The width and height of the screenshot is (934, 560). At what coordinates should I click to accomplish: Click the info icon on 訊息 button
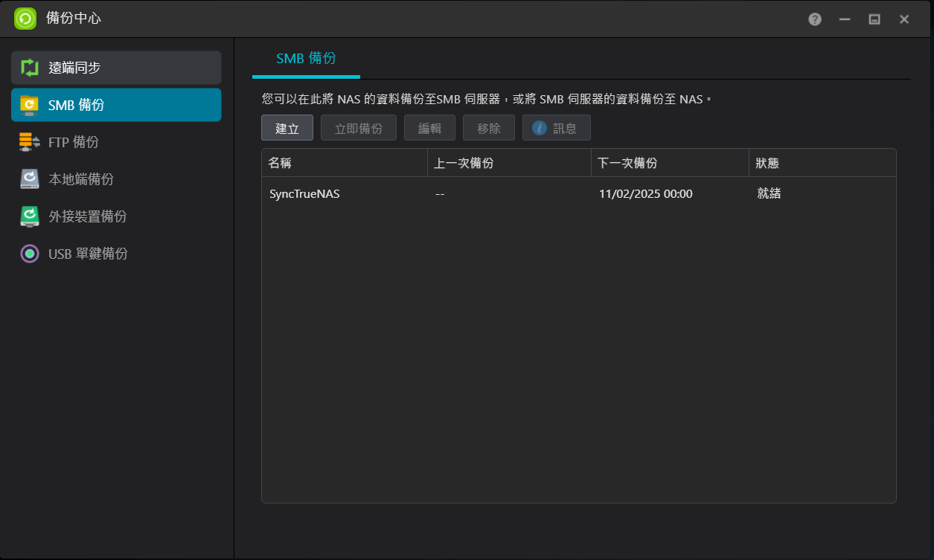[540, 128]
